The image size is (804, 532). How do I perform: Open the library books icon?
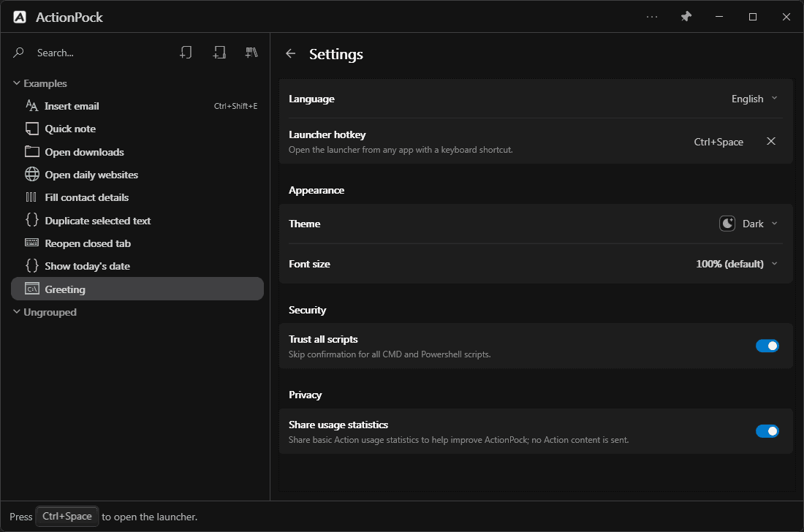tap(251, 53)
